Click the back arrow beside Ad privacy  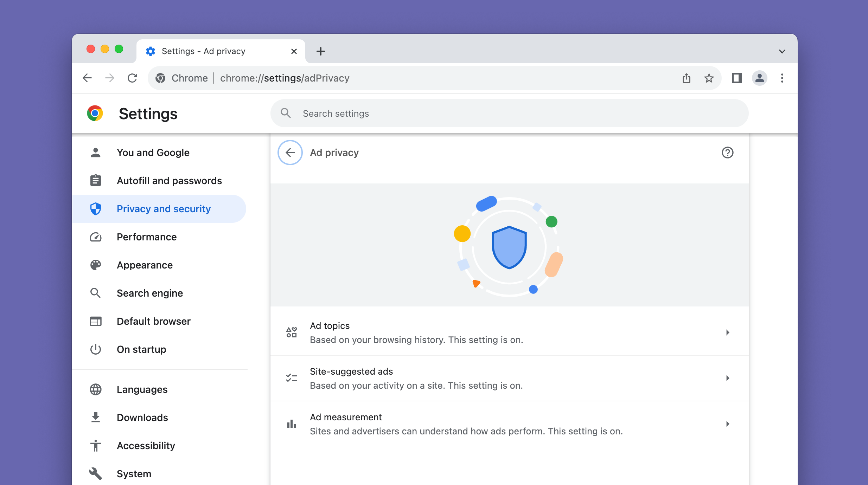point(289,152)
